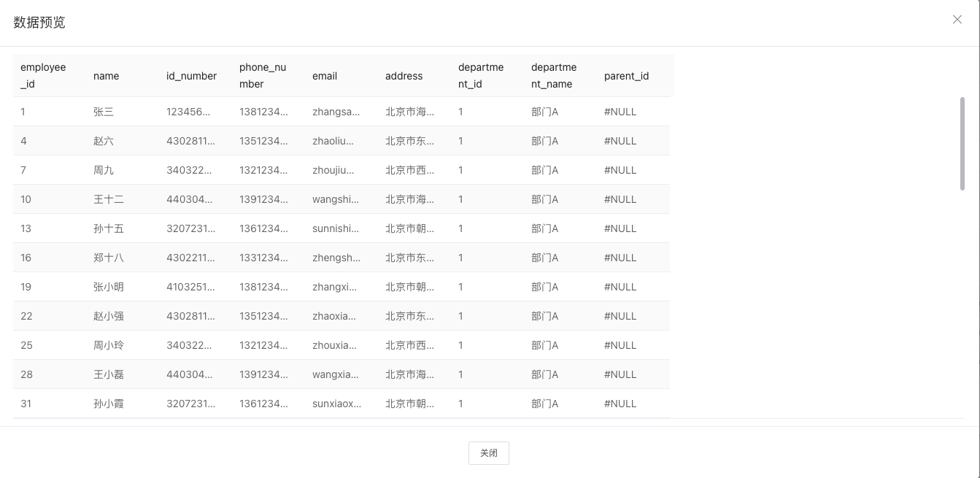The height and width of the screenshot is (478, 980).
Task: Click employee_id cell 16
Action: coord(26,258)
